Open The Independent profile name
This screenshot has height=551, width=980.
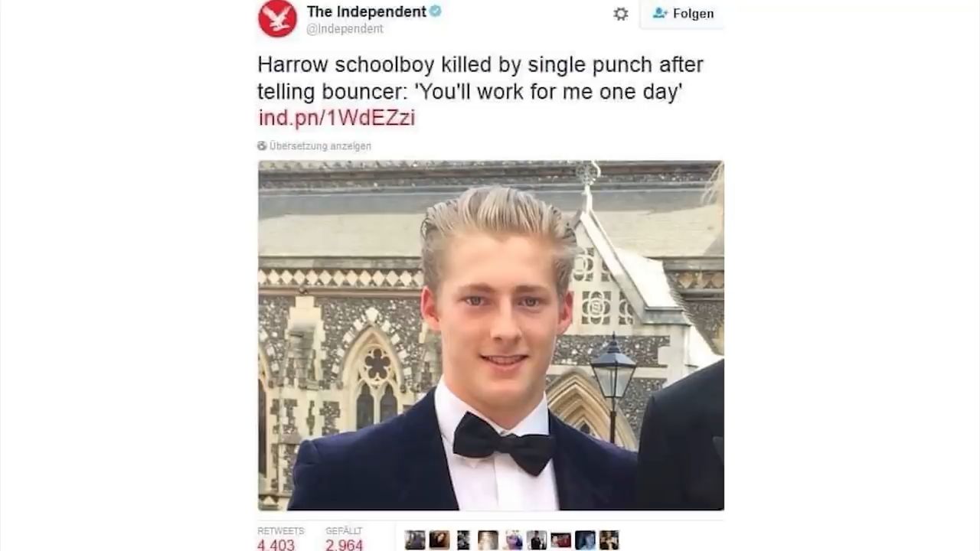tap(366, 11)
